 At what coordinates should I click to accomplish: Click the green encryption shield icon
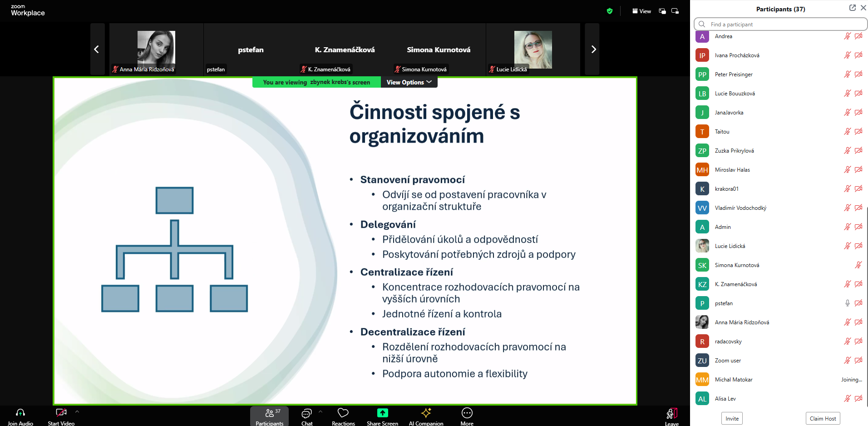(610, 11)
